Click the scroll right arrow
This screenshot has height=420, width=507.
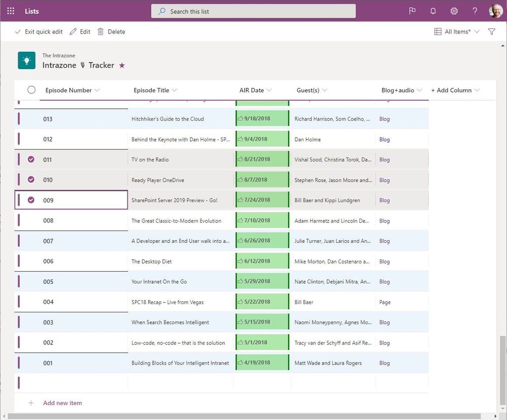pos(495,416)
